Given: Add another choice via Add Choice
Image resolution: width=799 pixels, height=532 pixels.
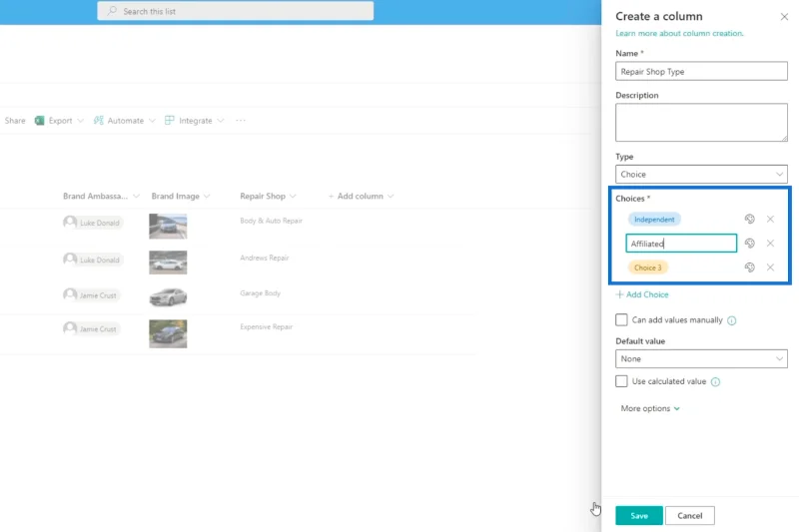Looking at the screenshot, I should (642, 294).
